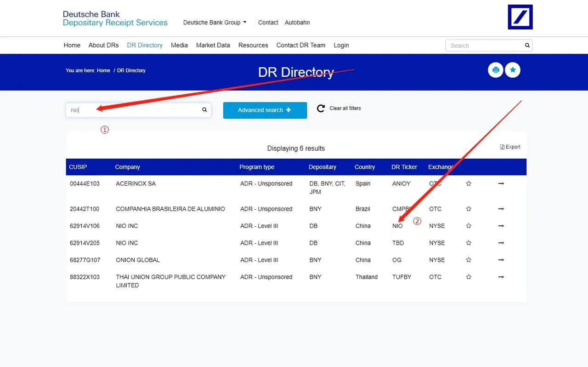This screenshot has height=367, width=588.
Task: Click the Clear all filters refresh icon
Action: pos(321,109)
